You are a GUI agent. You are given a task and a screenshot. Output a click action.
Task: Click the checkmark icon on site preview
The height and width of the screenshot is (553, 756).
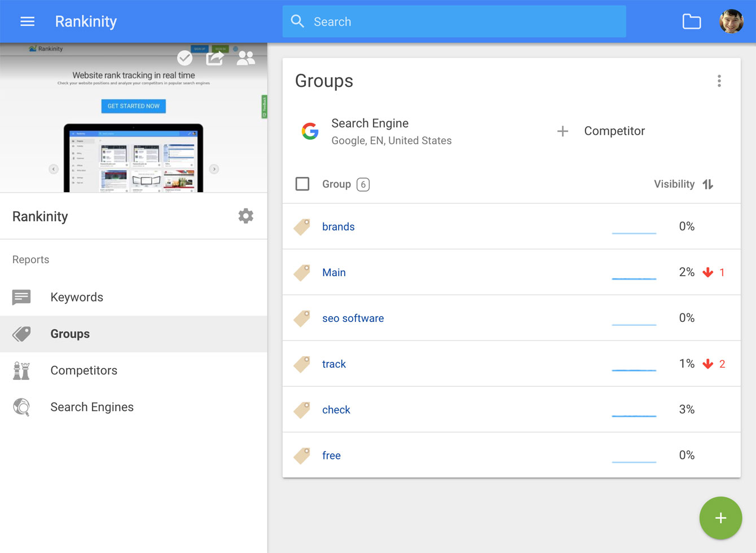click(x=184, y=57)
